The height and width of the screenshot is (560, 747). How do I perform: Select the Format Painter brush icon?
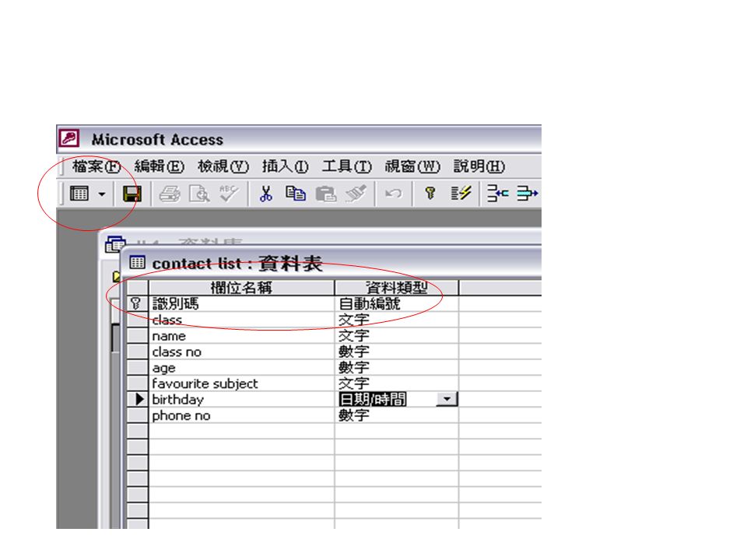point(356,194)
